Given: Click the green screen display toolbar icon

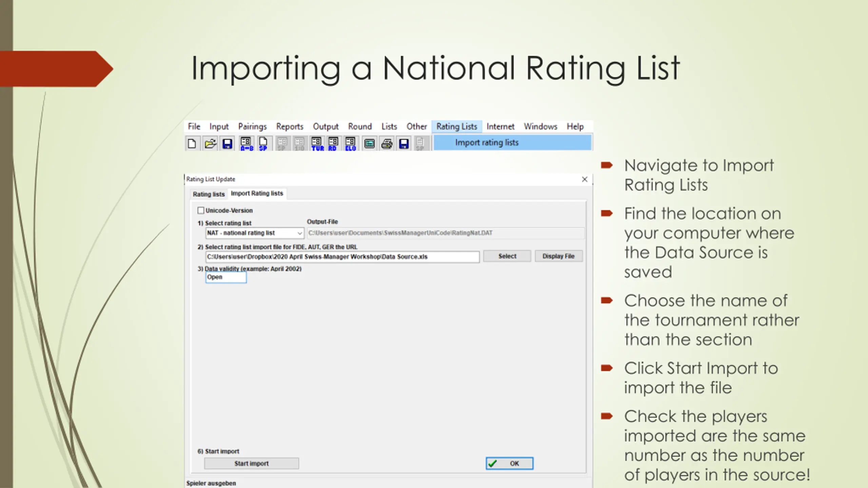Looking at the screenshot, I should pos(369,144).
